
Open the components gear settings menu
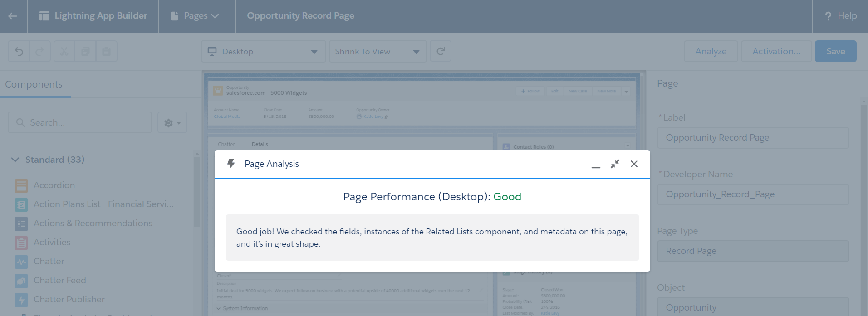point(172,122)
